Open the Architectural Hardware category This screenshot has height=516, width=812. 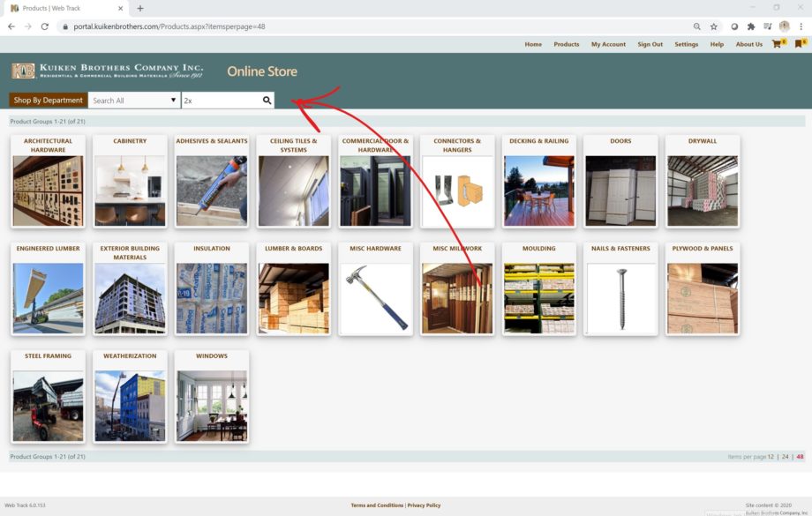click(x=49, y=182)
